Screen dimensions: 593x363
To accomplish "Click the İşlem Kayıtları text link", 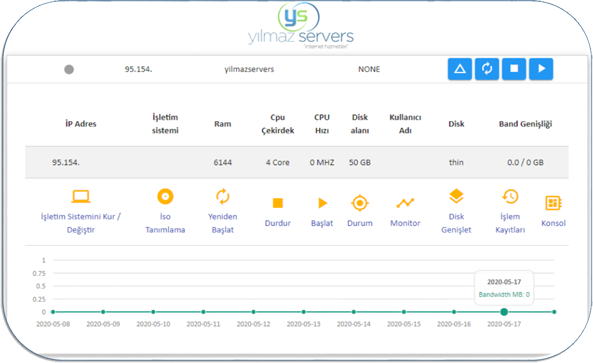I will pos(510,223).
